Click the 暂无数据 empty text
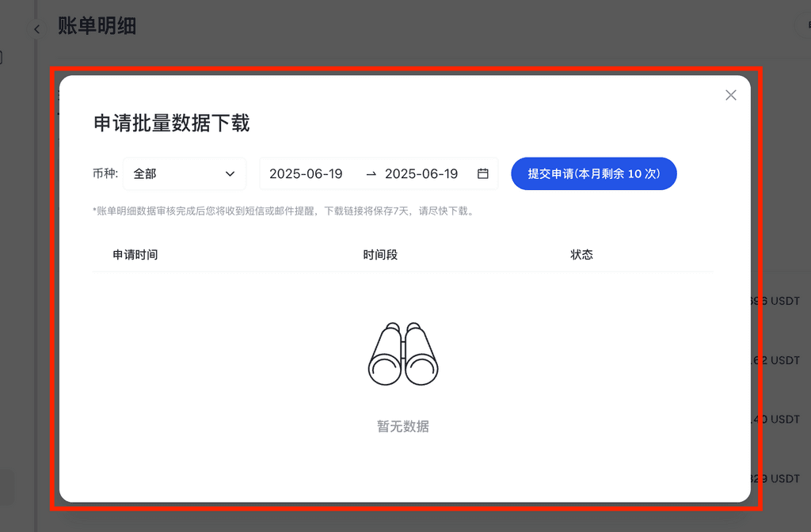The height and width of the screenshot is (532, 811). click(x=403, y=427)
